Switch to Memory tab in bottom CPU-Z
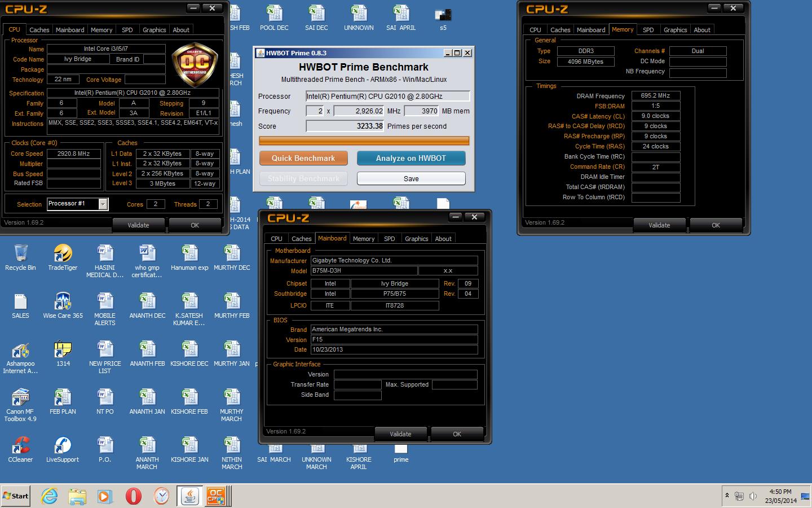The height and width of the screenshot is (508, 812). click(x=364, y=239)
